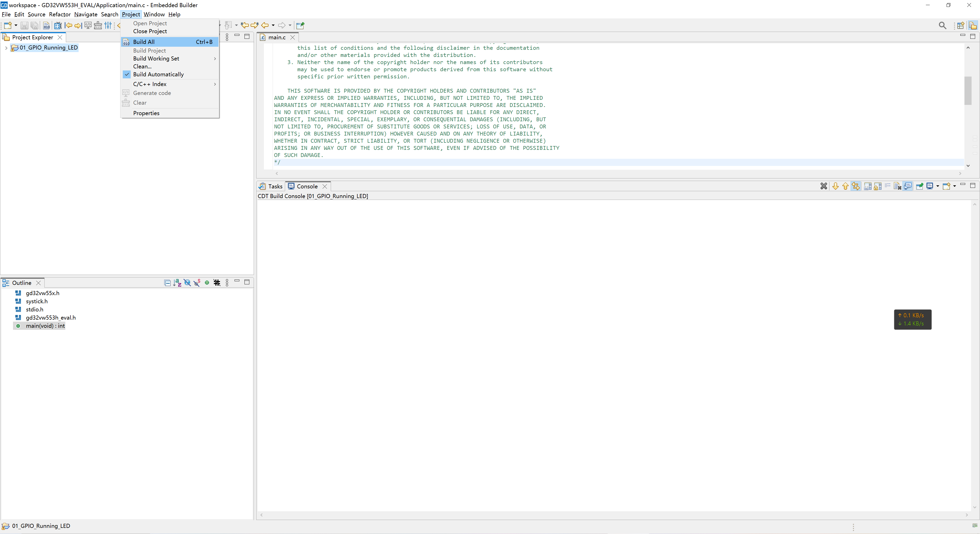
Task: Click the Last Edit Location icon
Action: pos(245,26)
